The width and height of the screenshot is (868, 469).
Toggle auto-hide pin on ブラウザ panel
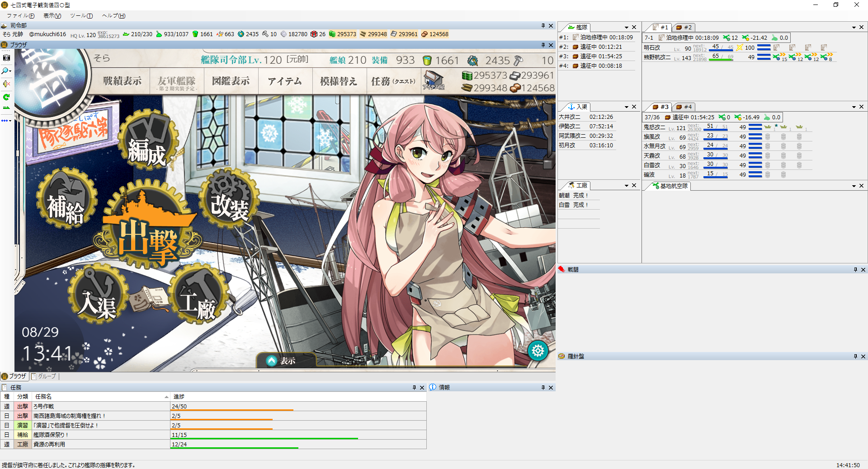tap(543, 45)
